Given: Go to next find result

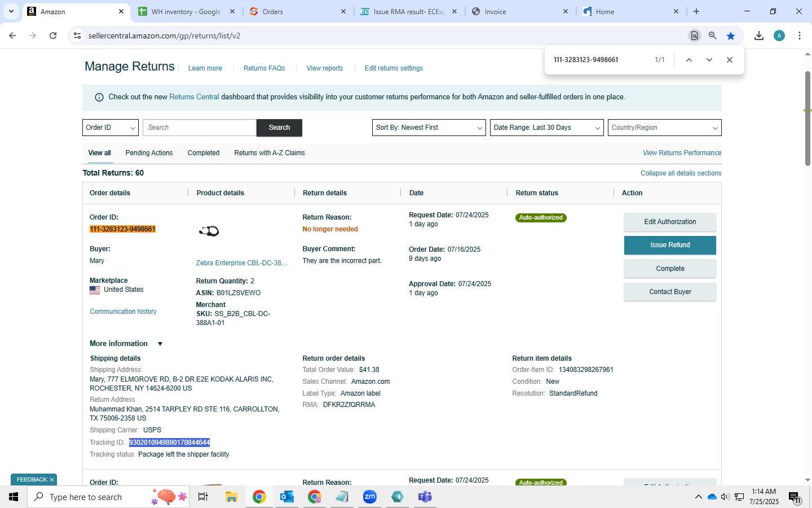Looking at the screenshot, I should [x=709, y=60].
